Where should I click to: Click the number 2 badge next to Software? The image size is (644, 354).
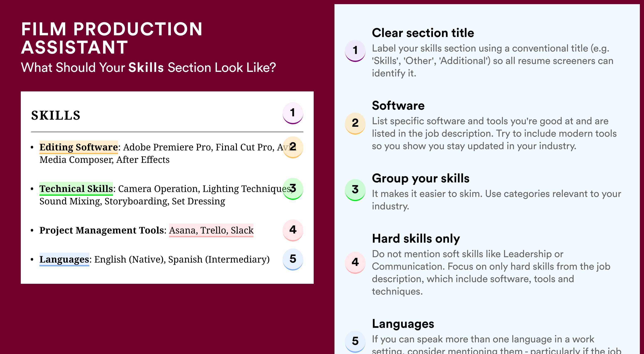(x=355, y=123)
